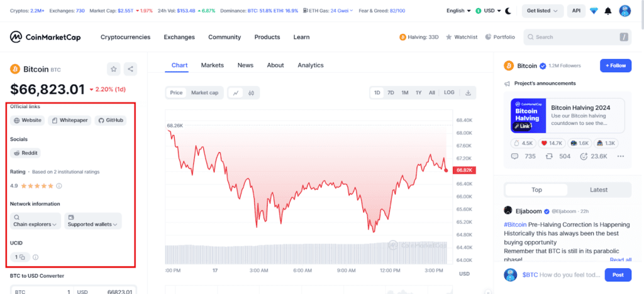Switch to the Markets tab
Viewport: 644px width, 294px height.
[x=213, y=65]
